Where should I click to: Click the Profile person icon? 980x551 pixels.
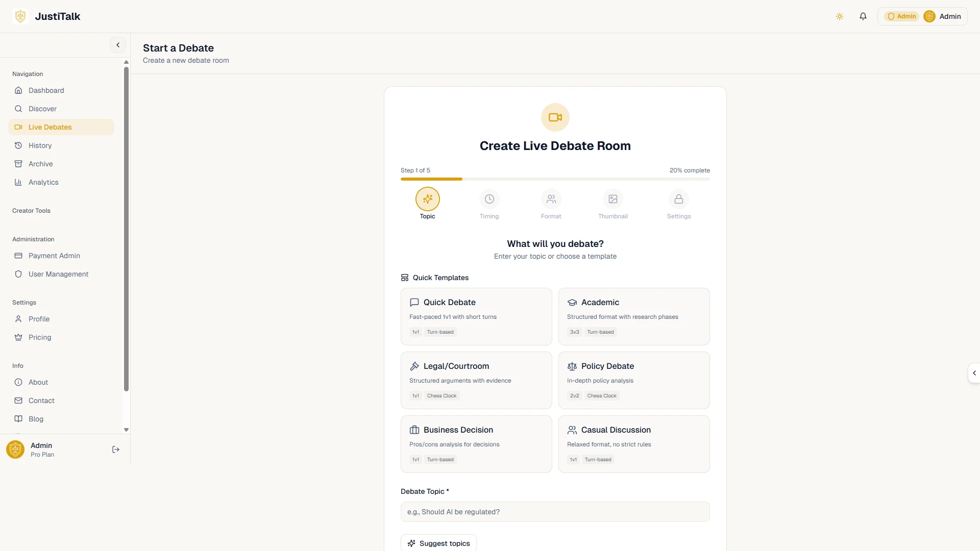tap(18, 319)
